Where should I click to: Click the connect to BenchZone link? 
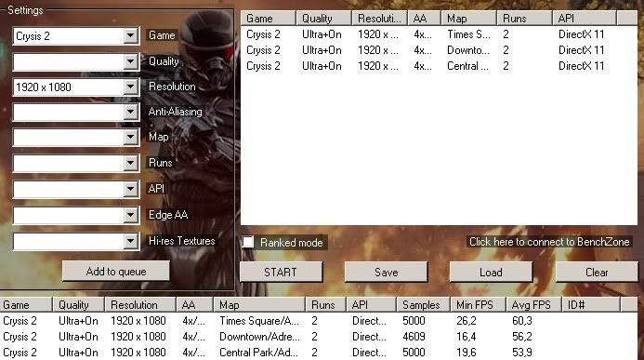549,242
